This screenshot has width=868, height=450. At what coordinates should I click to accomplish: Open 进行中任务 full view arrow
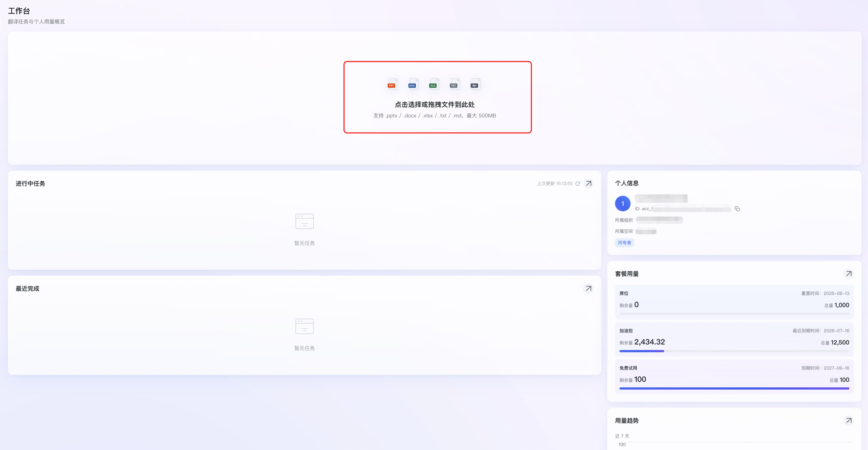pos(589,183)
